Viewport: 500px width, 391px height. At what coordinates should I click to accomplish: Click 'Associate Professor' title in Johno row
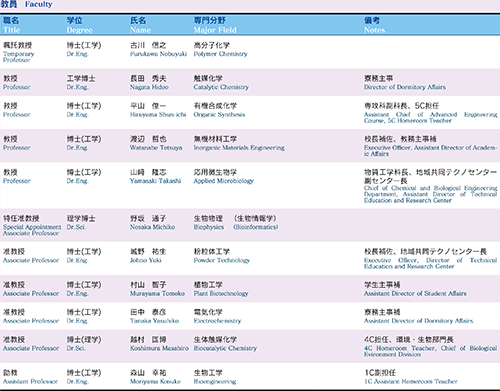pyautogui.click(x=31, y=260)
